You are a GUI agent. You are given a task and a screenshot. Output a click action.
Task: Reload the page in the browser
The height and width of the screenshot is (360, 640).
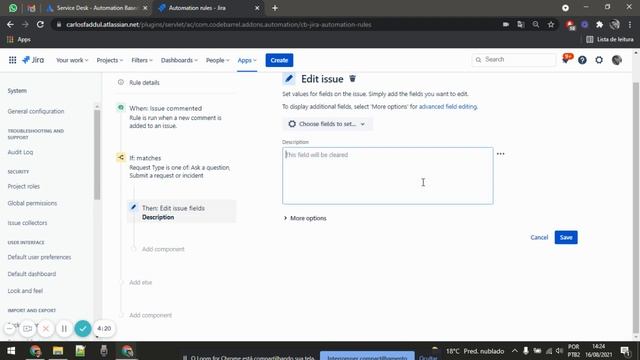coord(40,24)
